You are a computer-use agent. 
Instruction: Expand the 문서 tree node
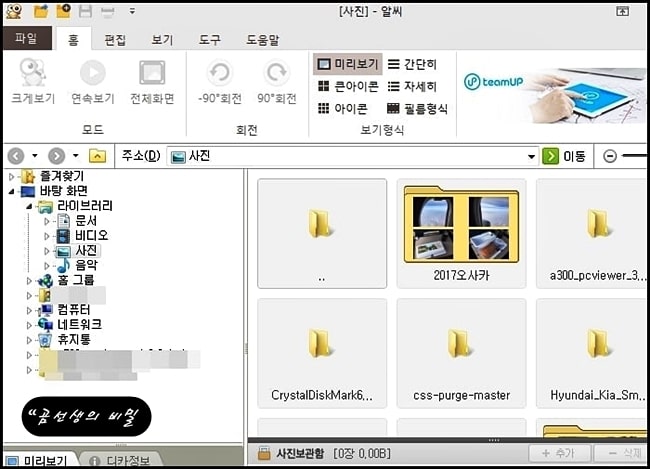click(x=46, y=221)
